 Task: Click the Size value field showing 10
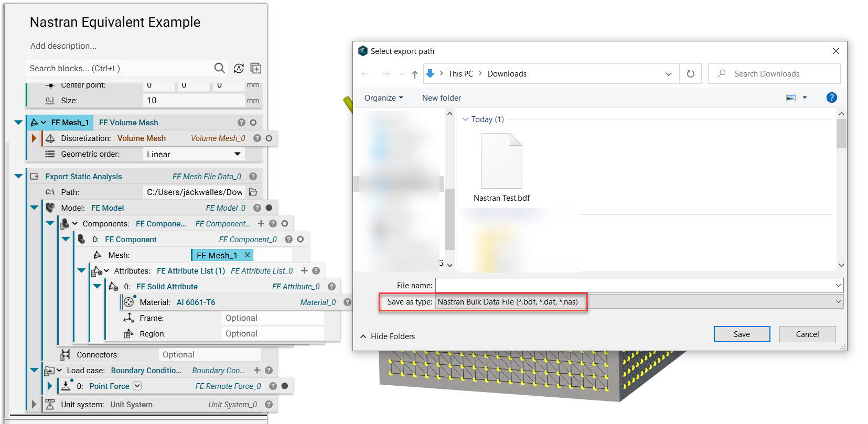pos(194,100)
